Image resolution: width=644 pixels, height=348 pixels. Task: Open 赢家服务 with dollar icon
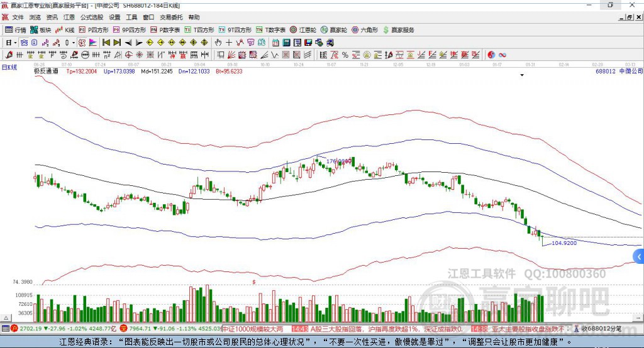point(399,30)
